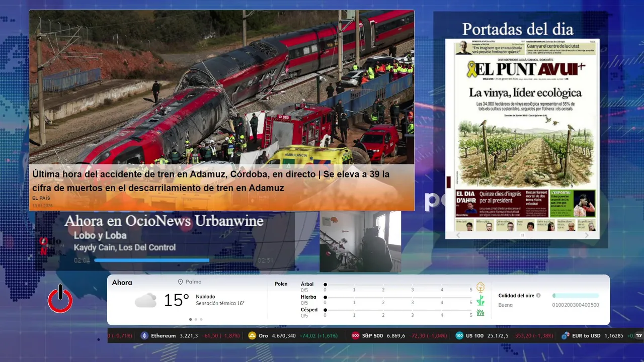Click the US 100 value 25.172,5
The width and height of the screenshot is (644, 362).
click(x=498, y=336)
